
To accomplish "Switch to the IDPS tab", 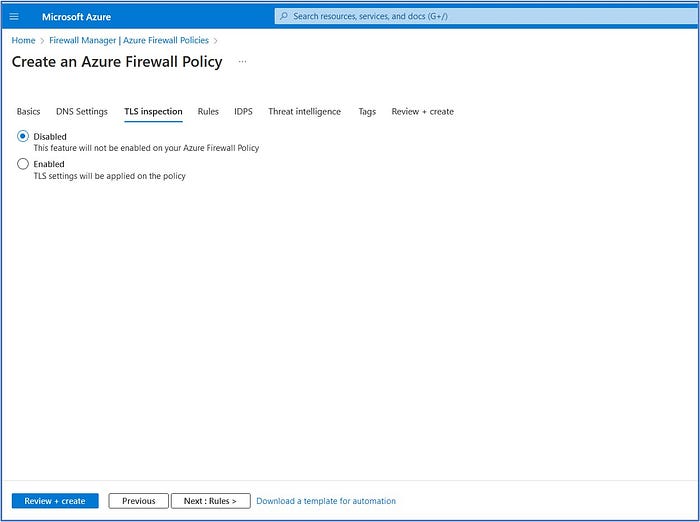I will pyautogui.click(x=243, y=111).
